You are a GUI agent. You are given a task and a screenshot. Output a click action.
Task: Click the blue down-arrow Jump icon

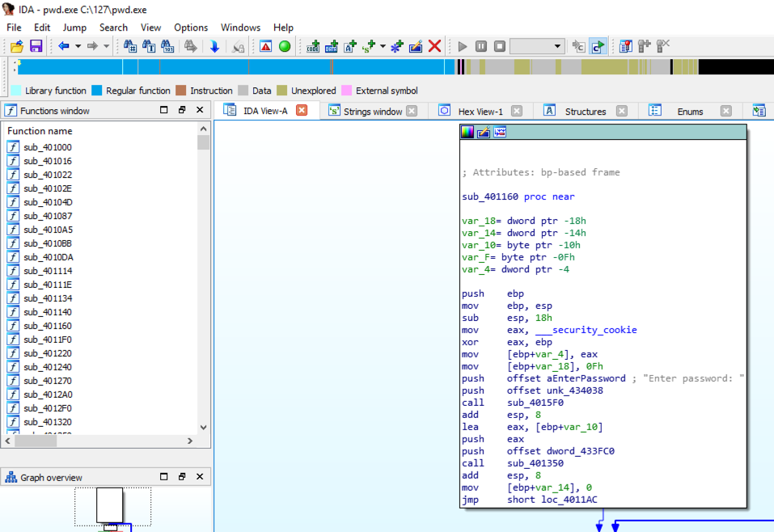pos(214,46)
